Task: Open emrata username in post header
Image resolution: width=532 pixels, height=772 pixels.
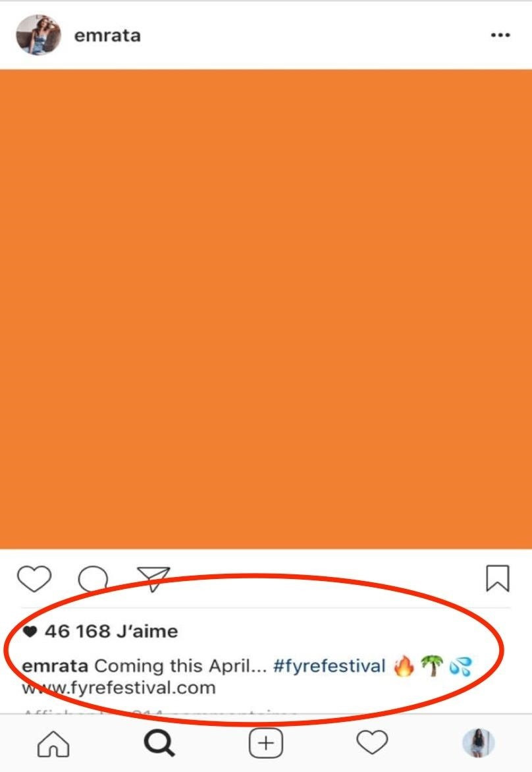Action: click(107, 36)
